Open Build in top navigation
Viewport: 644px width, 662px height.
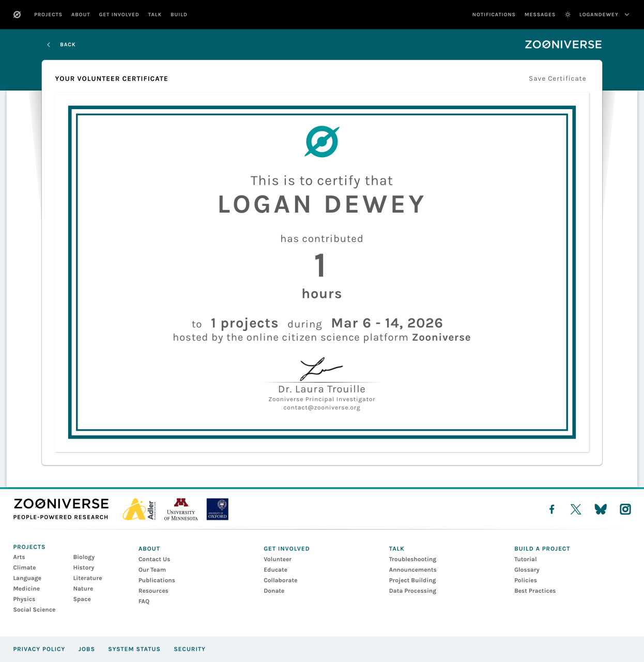point(179,14)
